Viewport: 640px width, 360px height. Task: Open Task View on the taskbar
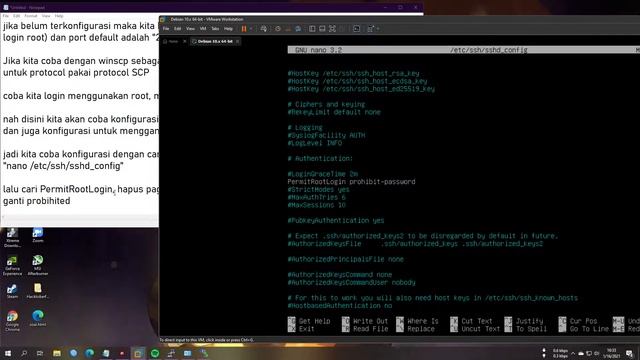(40, 353)
